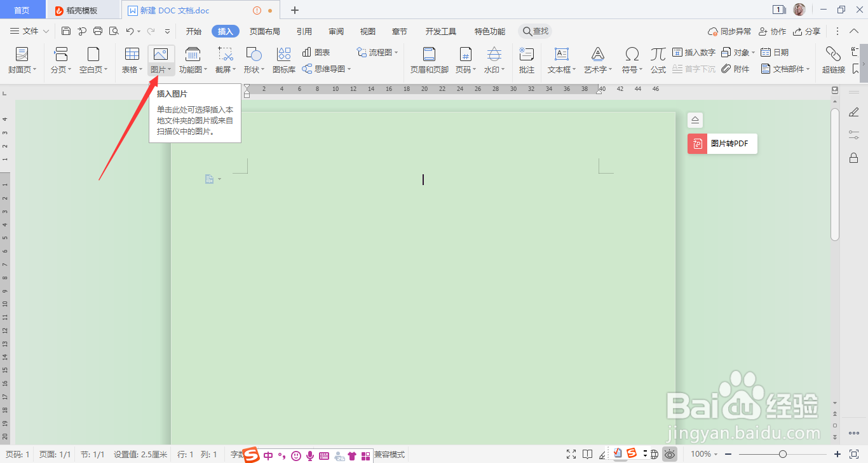This screenshot has height=463, width=868.
Task: Click the Table (表格) insert icon
Action: point(132,53)
